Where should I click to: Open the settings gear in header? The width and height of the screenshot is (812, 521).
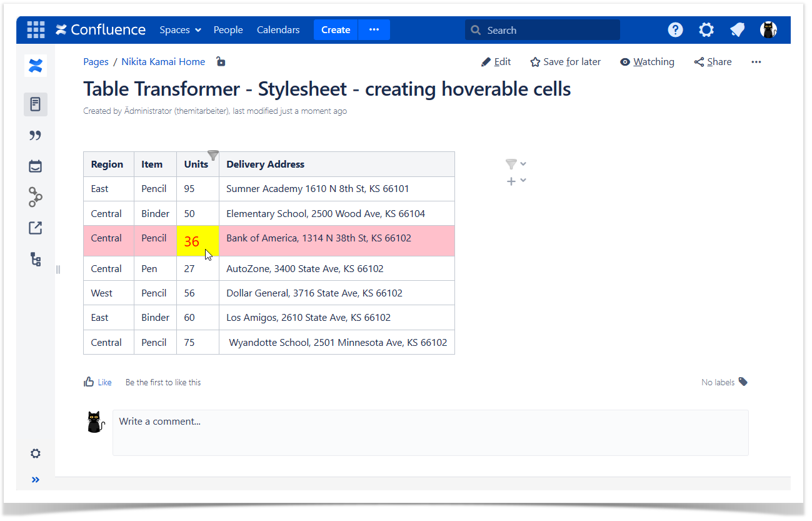(x=706, y=30)
